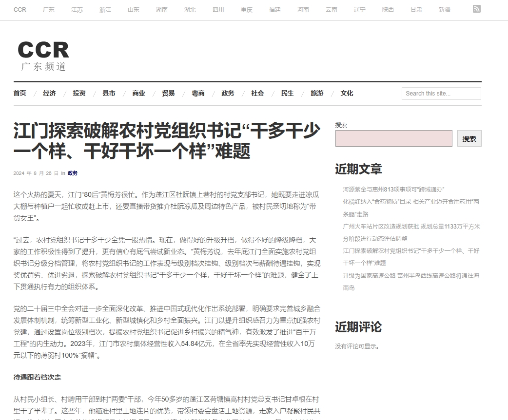
Task: Click the 待遇跟着档次走 subheading
Action: [37, 377]
